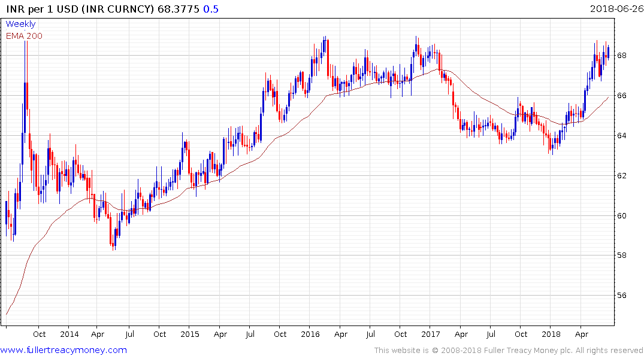Image resolution: width=644 pixels, height=359 pixels.
Task: Select the blue change value 0.5
Action: pyautogui.click(x=211, y=9)
